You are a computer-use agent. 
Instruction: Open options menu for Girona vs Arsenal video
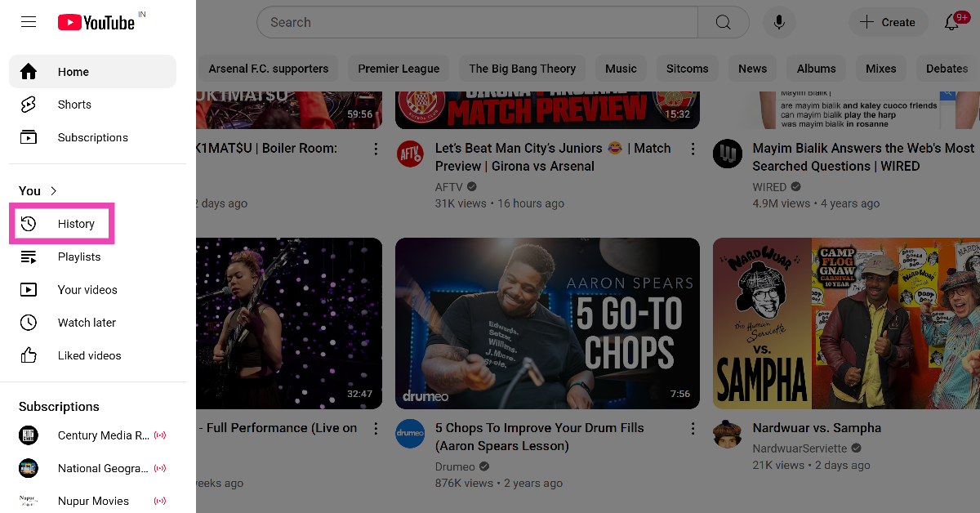click(693, 149)
